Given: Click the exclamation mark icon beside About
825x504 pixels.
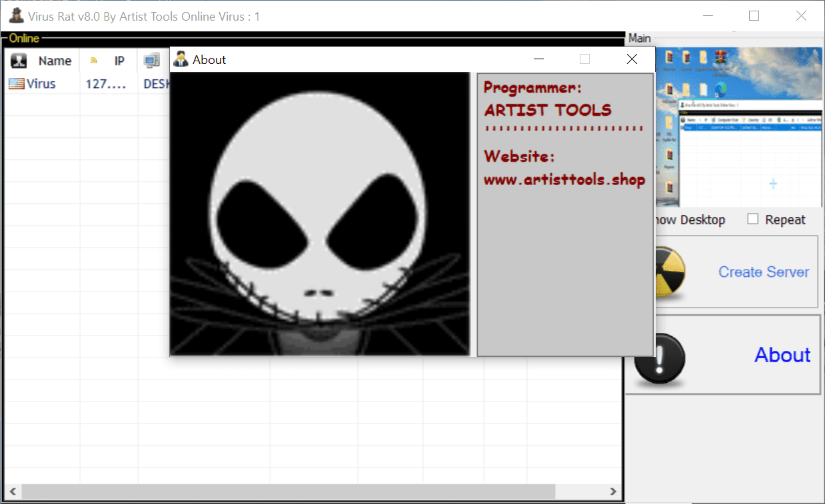Looking at the screenshot, I should point(660,360).
